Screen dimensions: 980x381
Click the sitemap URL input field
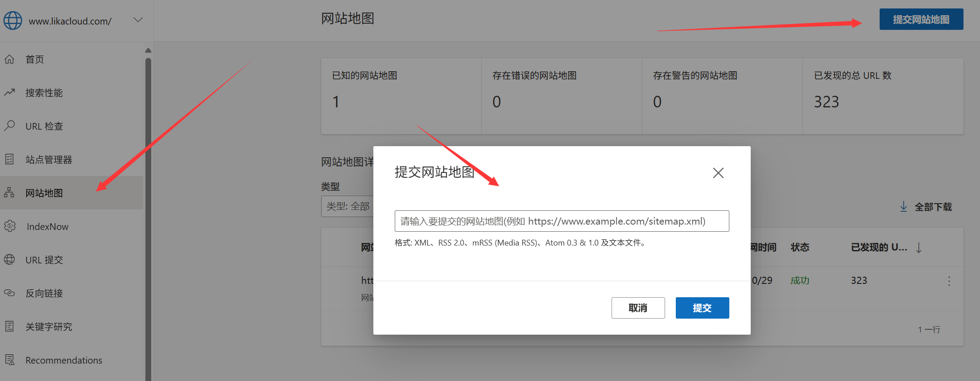561,221
